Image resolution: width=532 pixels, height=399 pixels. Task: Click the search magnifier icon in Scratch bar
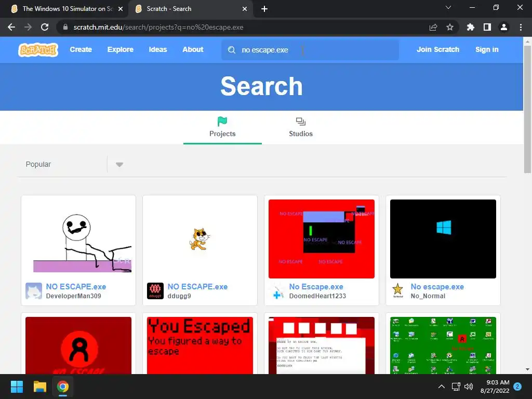[x=232, y=50]
